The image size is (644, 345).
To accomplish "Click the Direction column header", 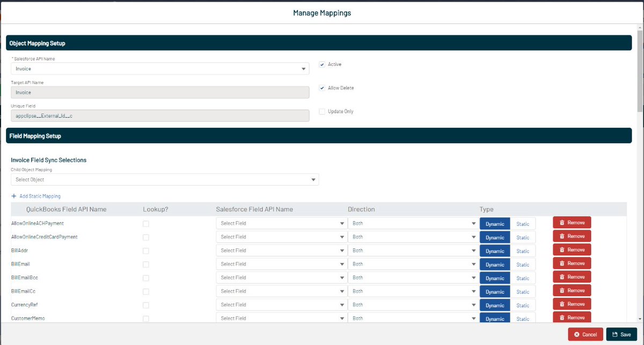I will (x=361, y=209).
